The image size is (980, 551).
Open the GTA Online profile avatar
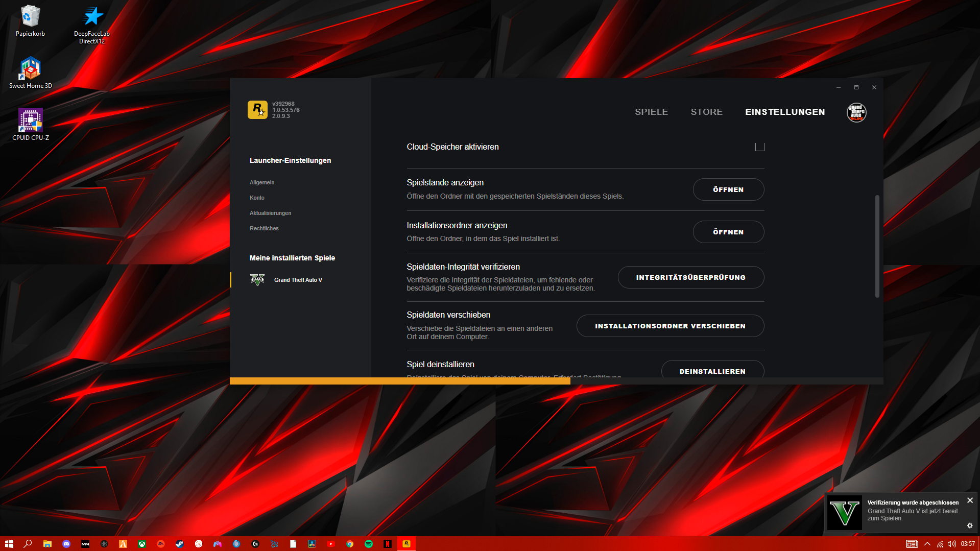click(x=856, y=112)
